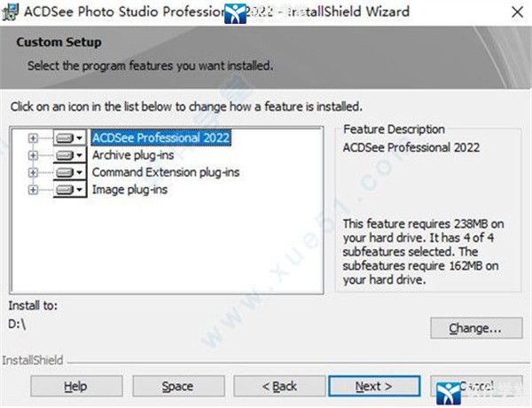Select the Command Extension plug-ins feature

166,172
